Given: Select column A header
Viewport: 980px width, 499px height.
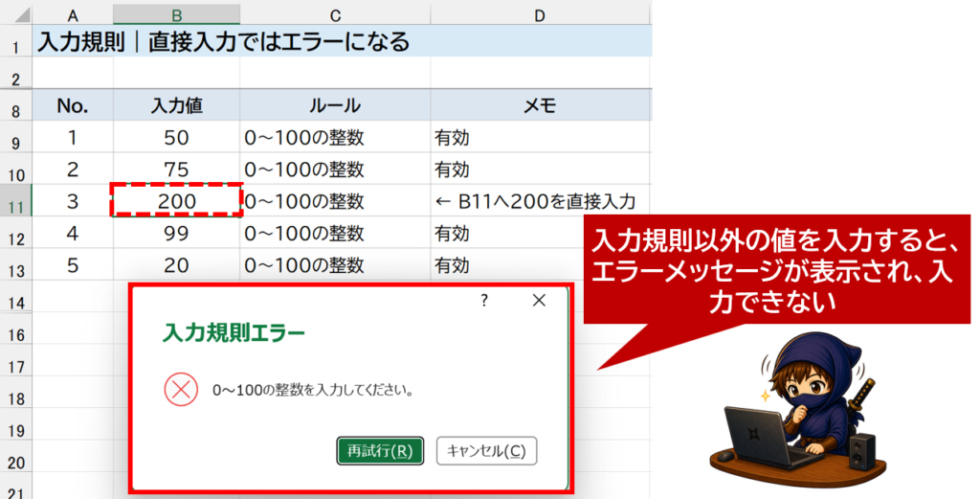Looking at the screenshot, I should (x=73, y=15).
